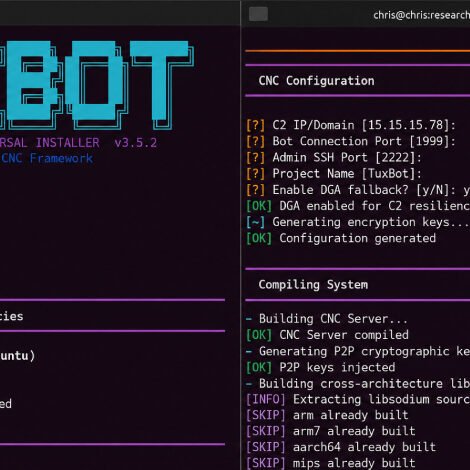
Task: Click the orange [?] marker beside Admin SSH Port
Action: click(x=256, y=158)
